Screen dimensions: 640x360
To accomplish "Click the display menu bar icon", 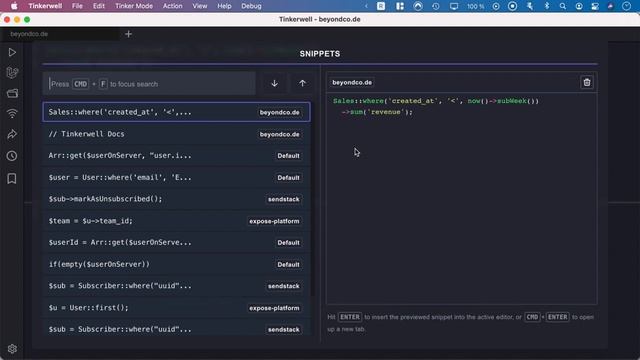I will pyautogui.click(x=453, y=6).
